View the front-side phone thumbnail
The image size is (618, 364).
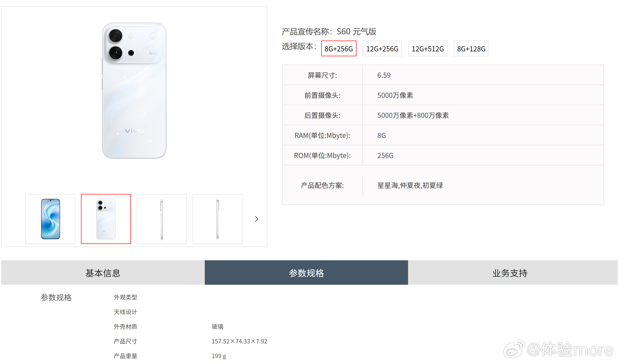click(x=50, y=219)
